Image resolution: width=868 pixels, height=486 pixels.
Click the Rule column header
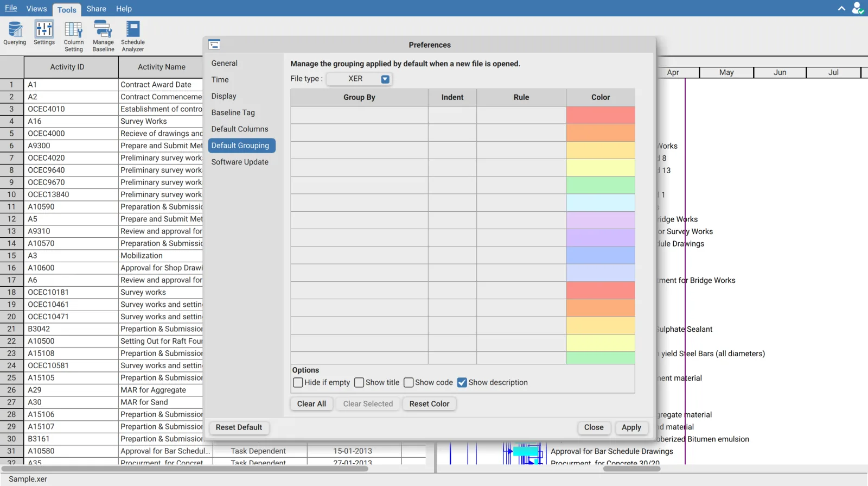pyautogui.click(x=521, y=97)
